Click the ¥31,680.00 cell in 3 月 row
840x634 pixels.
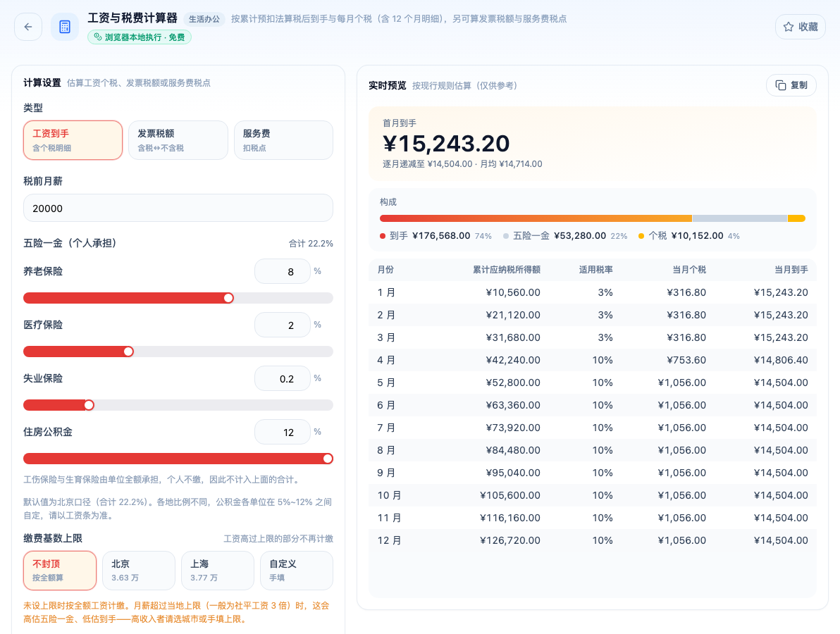[x=513, y=337]
